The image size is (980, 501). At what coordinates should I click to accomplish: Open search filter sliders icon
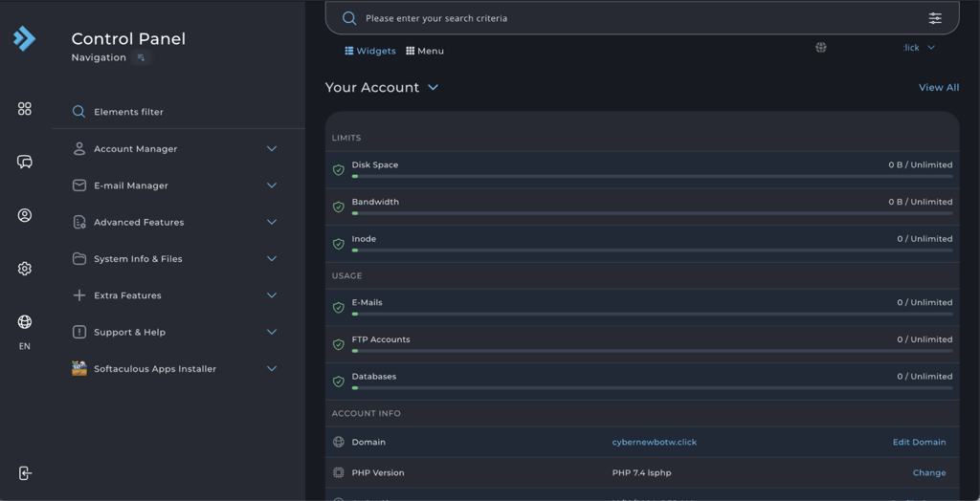tap(935, 18)
